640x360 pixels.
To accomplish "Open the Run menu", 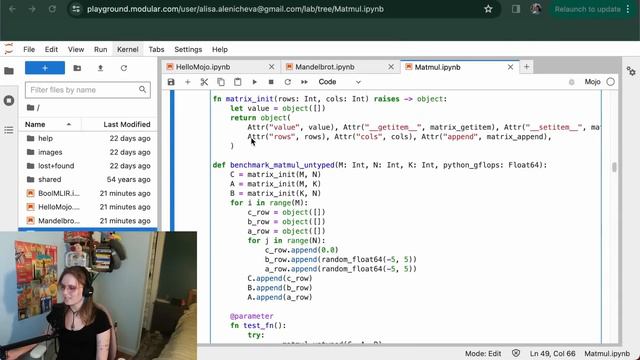I will click(x=100, y=49).
